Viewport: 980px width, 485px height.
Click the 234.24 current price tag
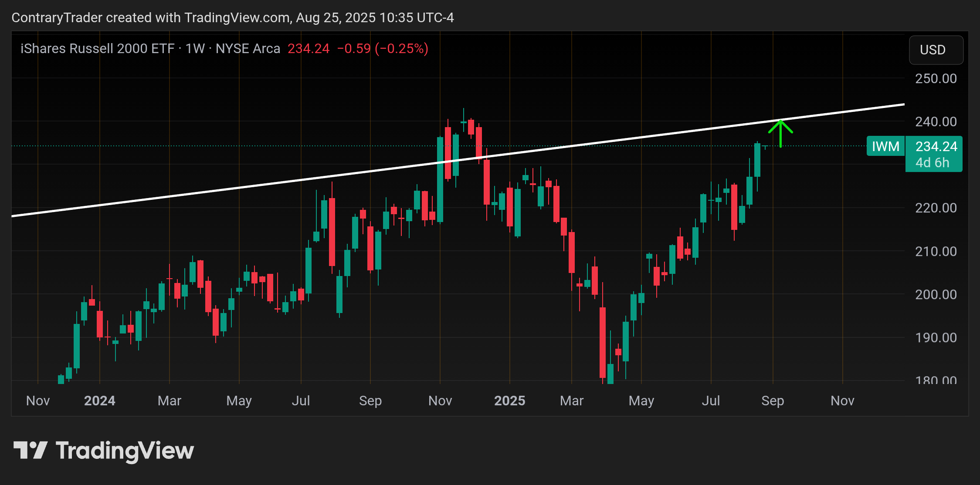click(936, 146)
